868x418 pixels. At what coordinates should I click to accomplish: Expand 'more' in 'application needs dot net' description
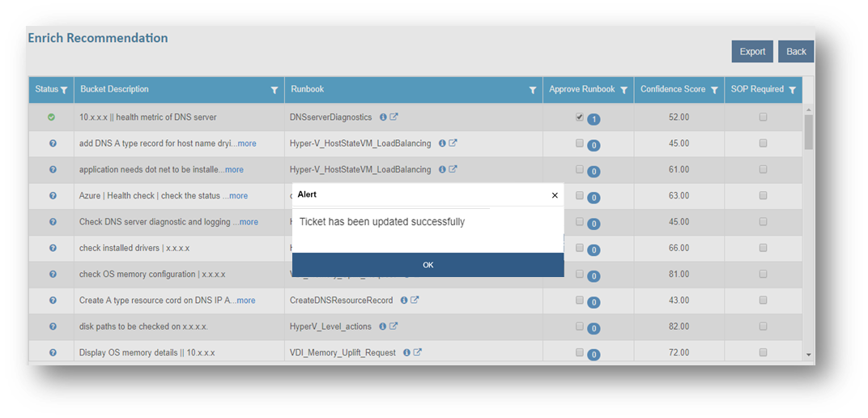point(234,169)
